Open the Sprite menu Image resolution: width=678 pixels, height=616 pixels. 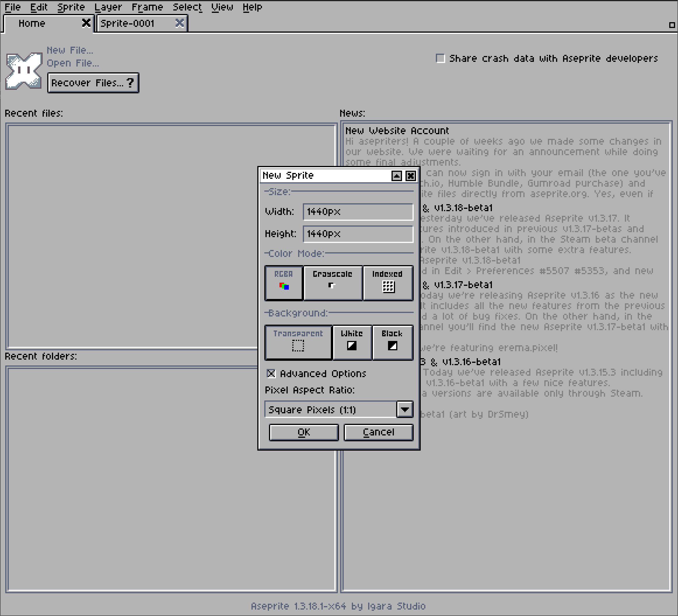[71, 7]
